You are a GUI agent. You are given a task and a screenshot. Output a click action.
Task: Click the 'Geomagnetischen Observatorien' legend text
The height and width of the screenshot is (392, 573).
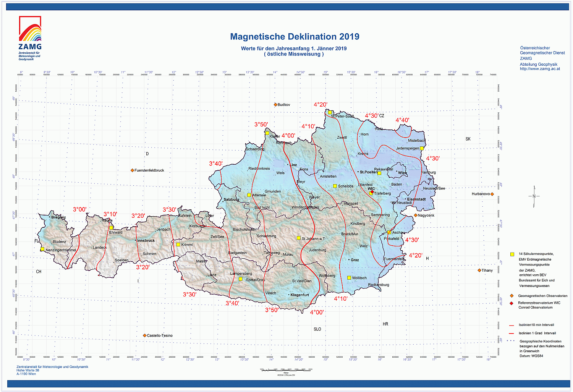[x=543, y=296]
